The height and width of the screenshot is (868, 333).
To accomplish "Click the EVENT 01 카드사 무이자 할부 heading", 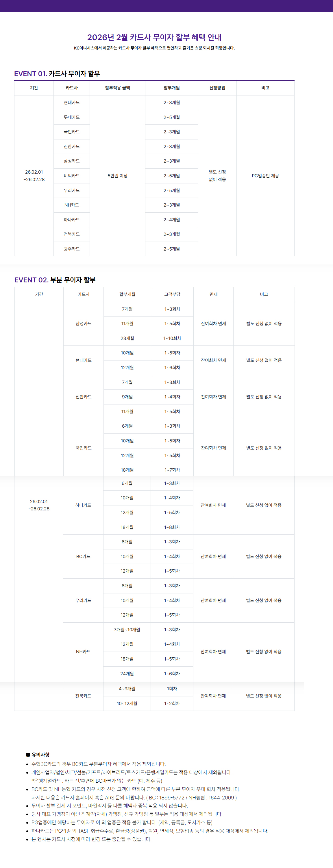I will pos(57,74).
